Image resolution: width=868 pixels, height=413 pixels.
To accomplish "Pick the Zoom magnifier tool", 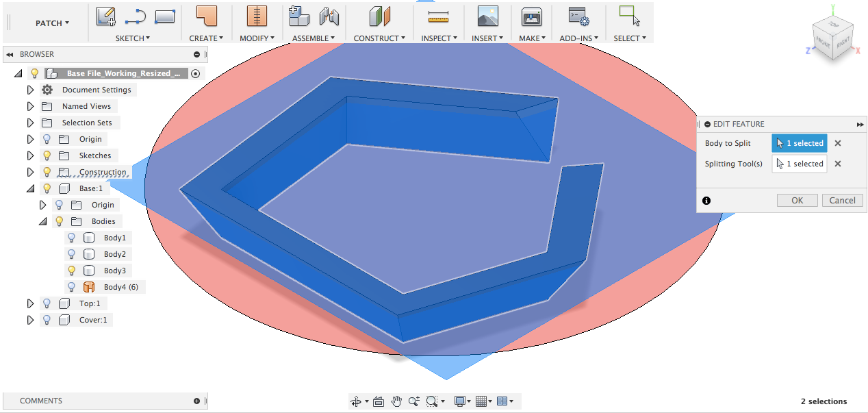I will (414, 401).
